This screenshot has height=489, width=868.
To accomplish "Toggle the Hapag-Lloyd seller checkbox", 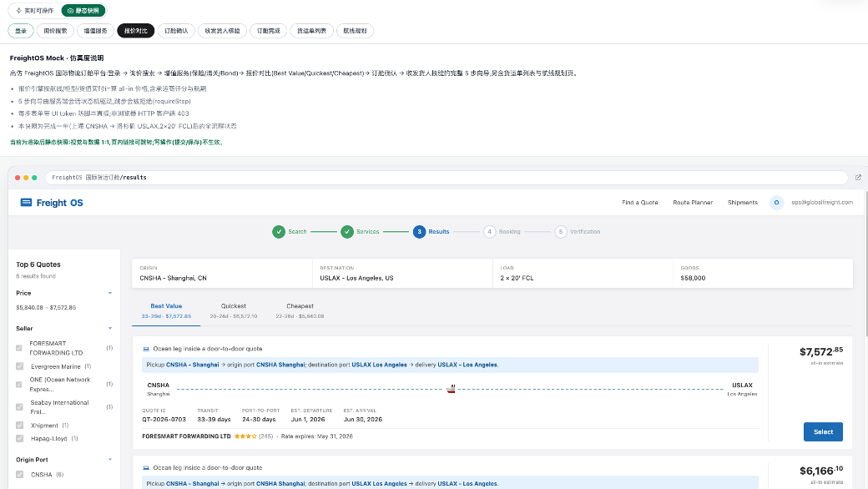I will click(x=20, y=439).
